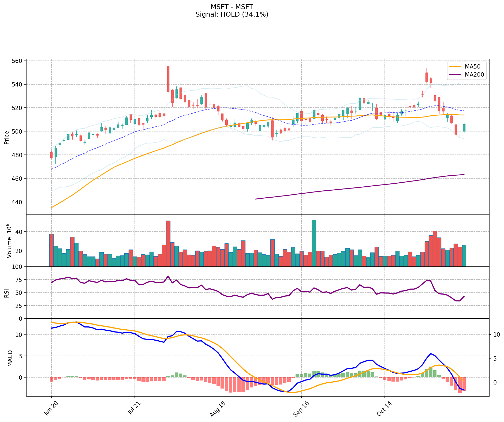The image size is (504, 422).
Task: Click the orange MA50 legend line swatch
Action: point(456,67)
